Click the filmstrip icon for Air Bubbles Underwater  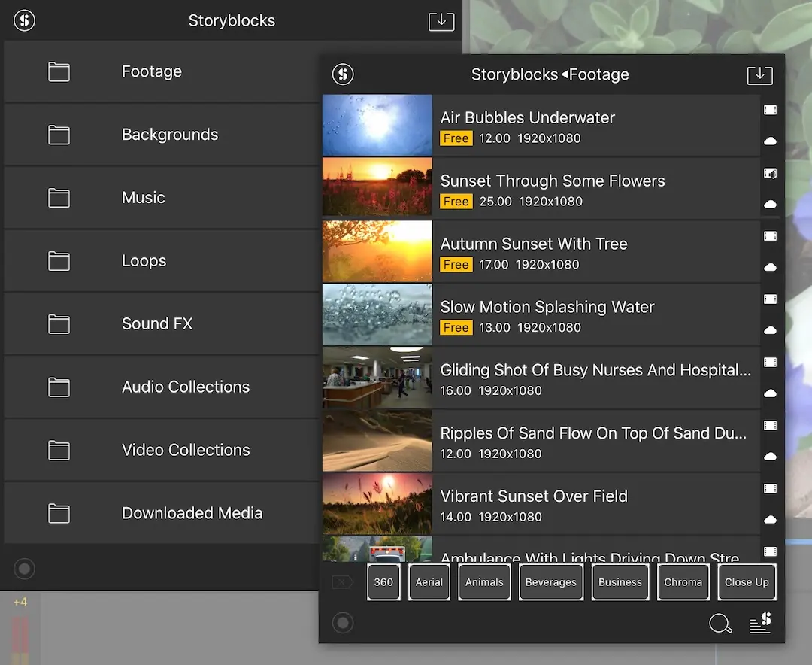pos(770,110)
